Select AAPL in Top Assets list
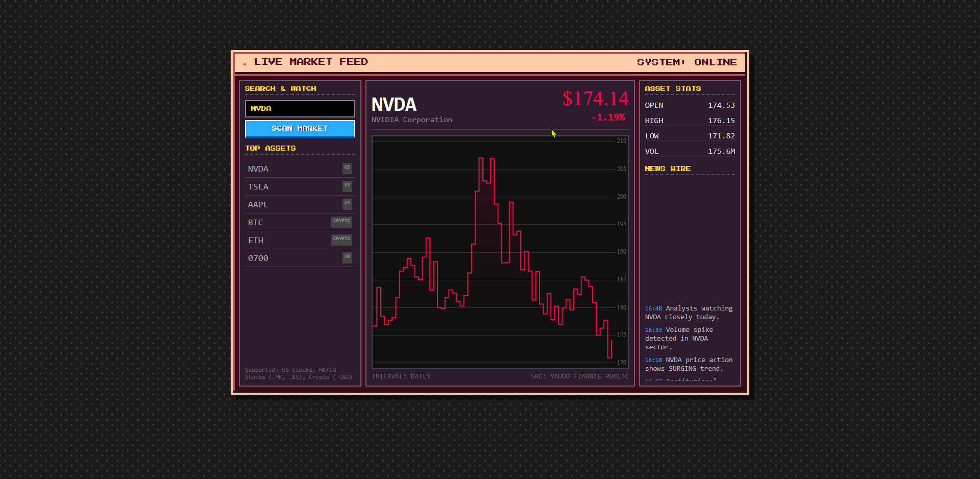This screenshot has height=479, width=980. (300, 204)
